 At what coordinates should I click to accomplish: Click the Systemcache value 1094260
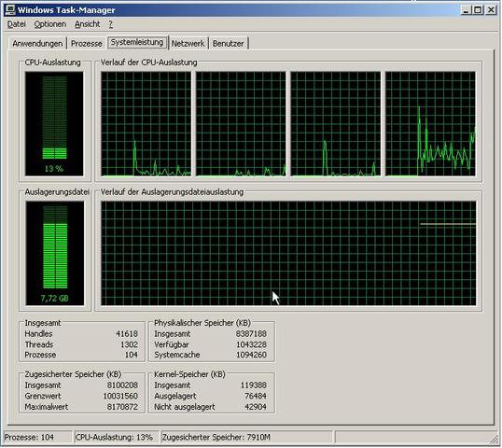pyautogui.click(x=251, y=355)
